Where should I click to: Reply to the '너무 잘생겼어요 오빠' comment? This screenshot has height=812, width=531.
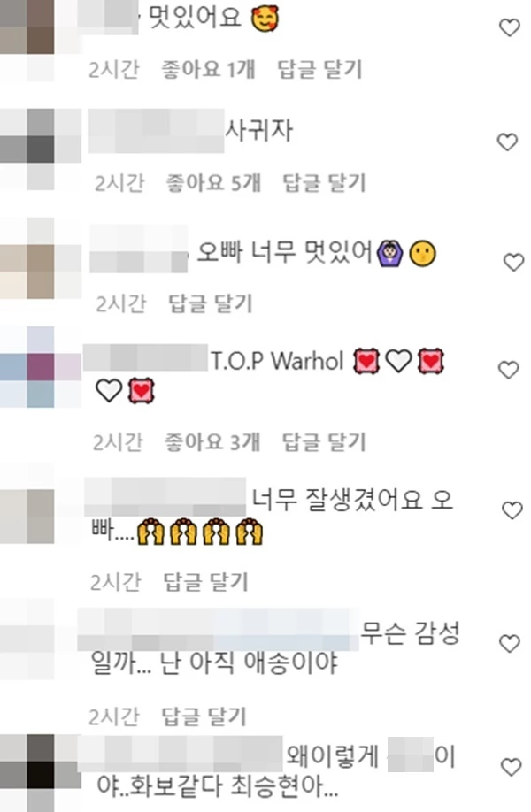click(206, 582)
